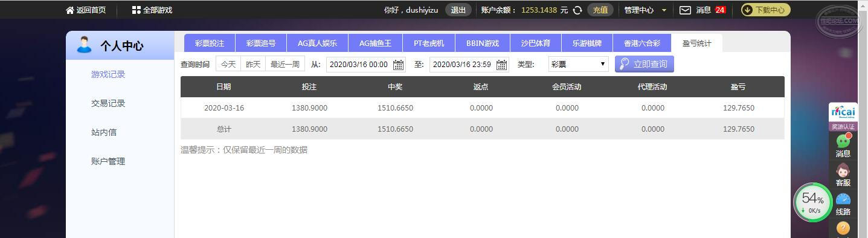
Task: Click the 会员活动 column header
Action: [x=567, y=87]
